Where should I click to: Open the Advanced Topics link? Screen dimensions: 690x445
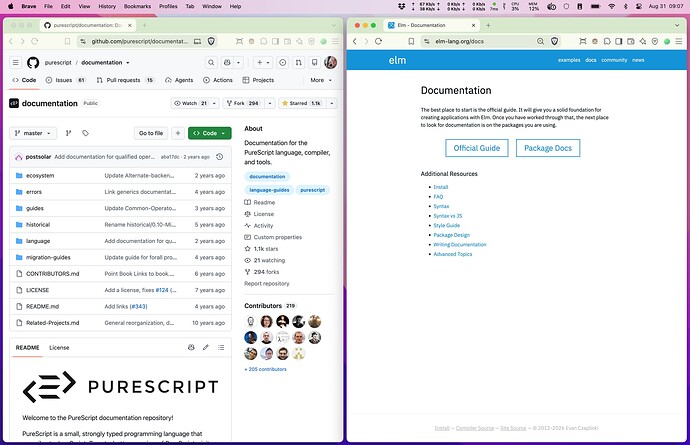pos(452,254)
